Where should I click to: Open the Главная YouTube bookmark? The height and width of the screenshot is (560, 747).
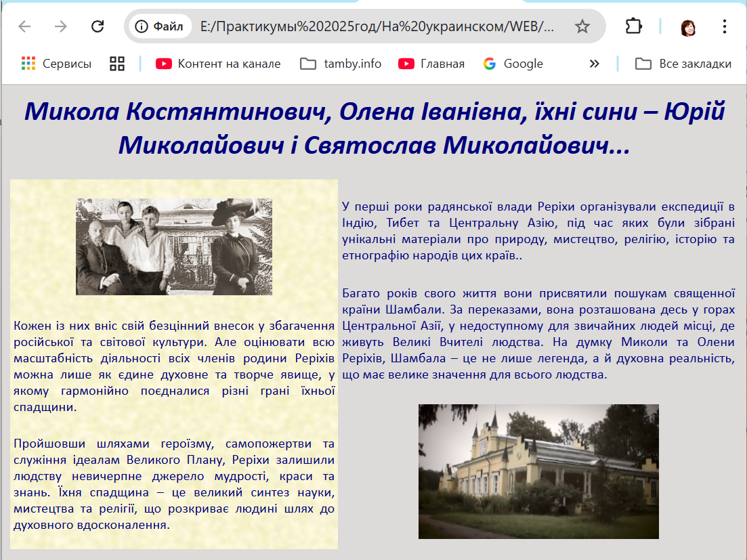tap(431, 64)
